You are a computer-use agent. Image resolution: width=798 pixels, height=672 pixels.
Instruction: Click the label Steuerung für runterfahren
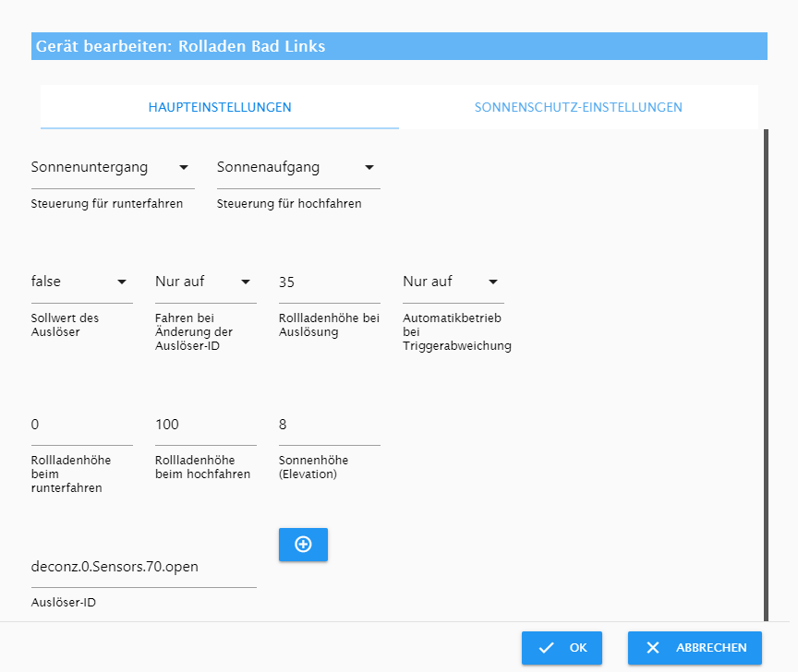click(107, 203)
